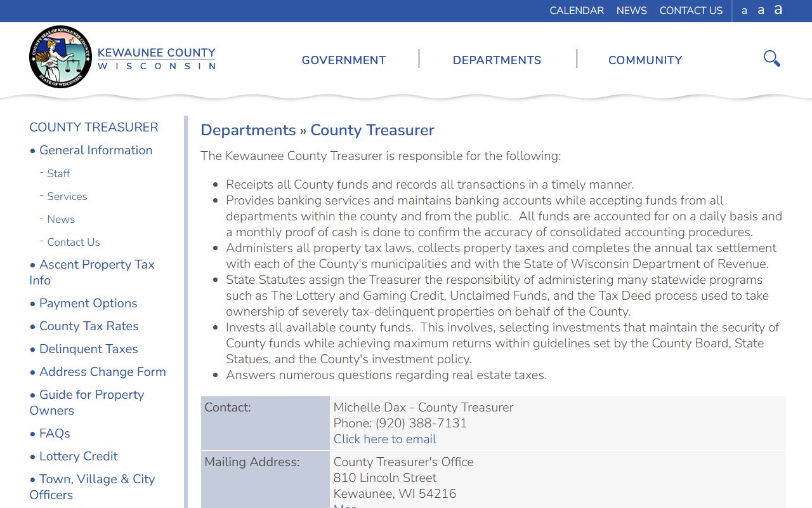This screenshot has width=812, height=508.
Task: Open Guide for Property Owners
Action: point(87,403)
